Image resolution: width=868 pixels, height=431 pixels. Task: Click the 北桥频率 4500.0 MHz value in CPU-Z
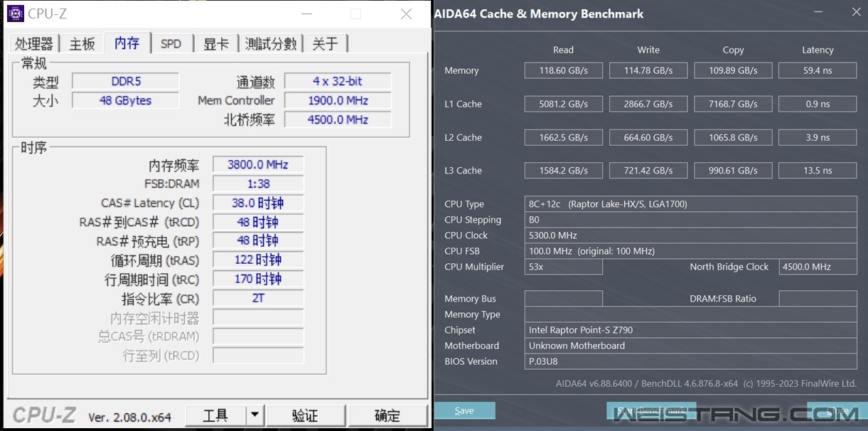tap(338, 119)
